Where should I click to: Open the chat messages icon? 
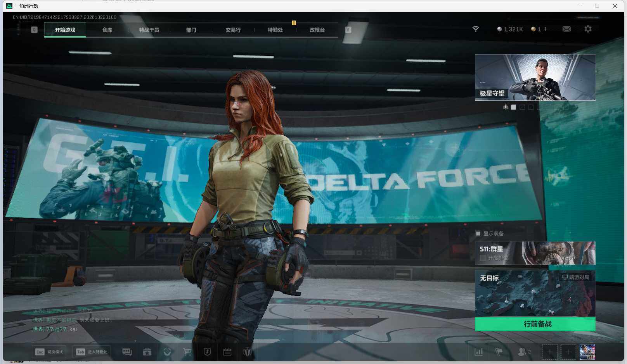[x=127, y=352]
